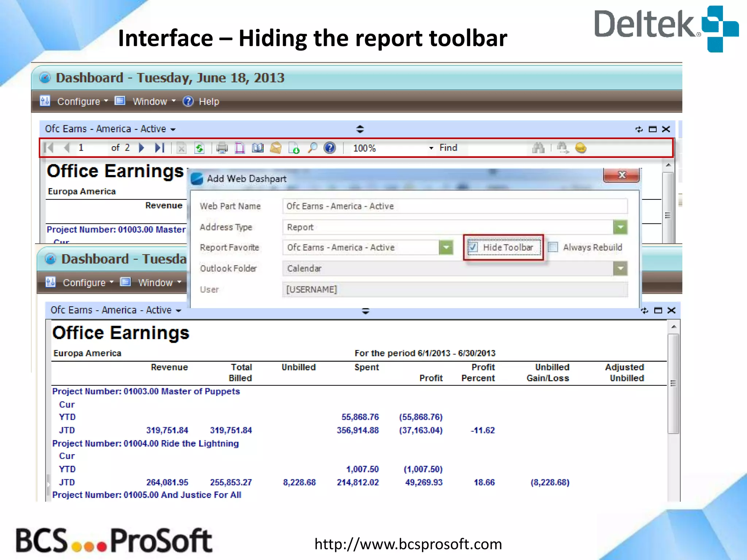This screenshot has height=560, width=747.
Task: Click the Web Part Name input field
Action: click(x=455, y=206)
